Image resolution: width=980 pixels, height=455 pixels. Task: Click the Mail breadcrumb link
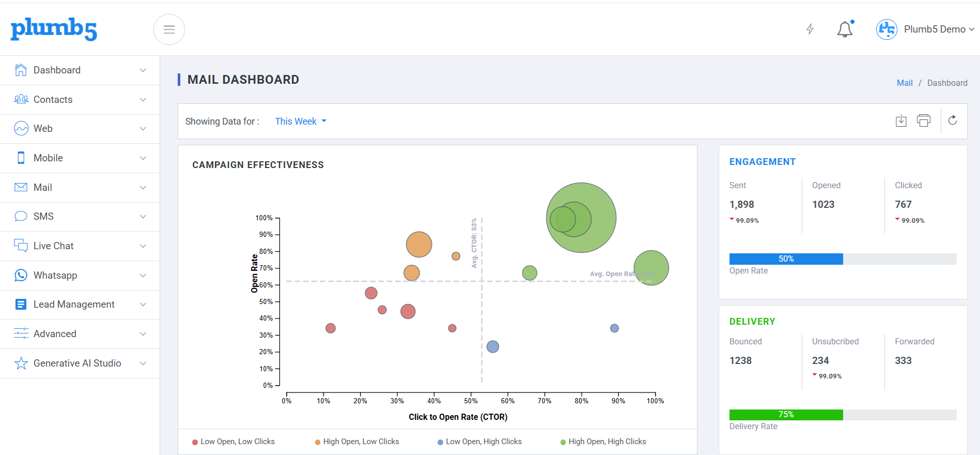pos(905,83)
